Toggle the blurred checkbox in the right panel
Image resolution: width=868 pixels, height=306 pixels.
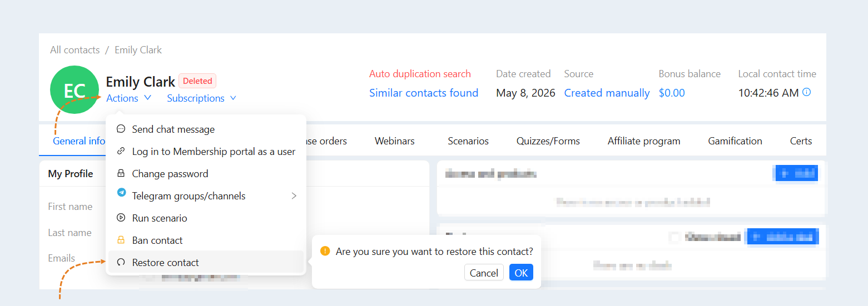click(674, 237)
